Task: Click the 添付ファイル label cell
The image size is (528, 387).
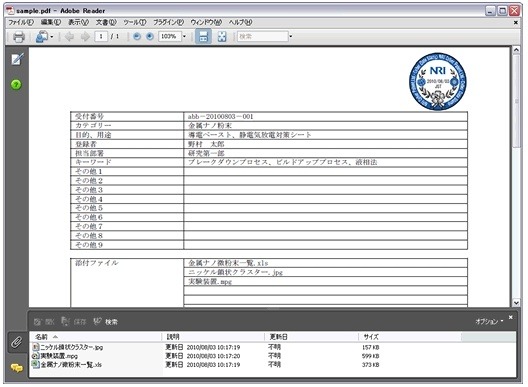Action: 127,283
